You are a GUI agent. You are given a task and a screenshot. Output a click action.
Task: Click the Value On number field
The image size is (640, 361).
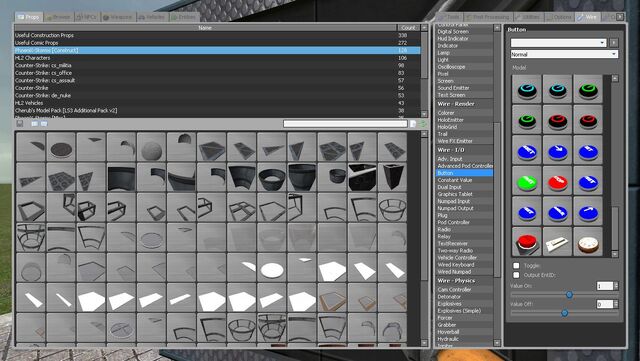605,286
